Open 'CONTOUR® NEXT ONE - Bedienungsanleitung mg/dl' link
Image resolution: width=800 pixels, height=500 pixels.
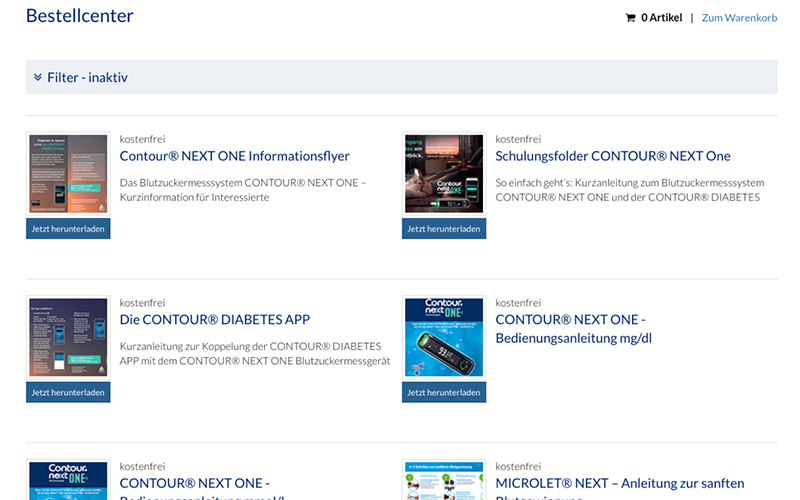(573, 328)
